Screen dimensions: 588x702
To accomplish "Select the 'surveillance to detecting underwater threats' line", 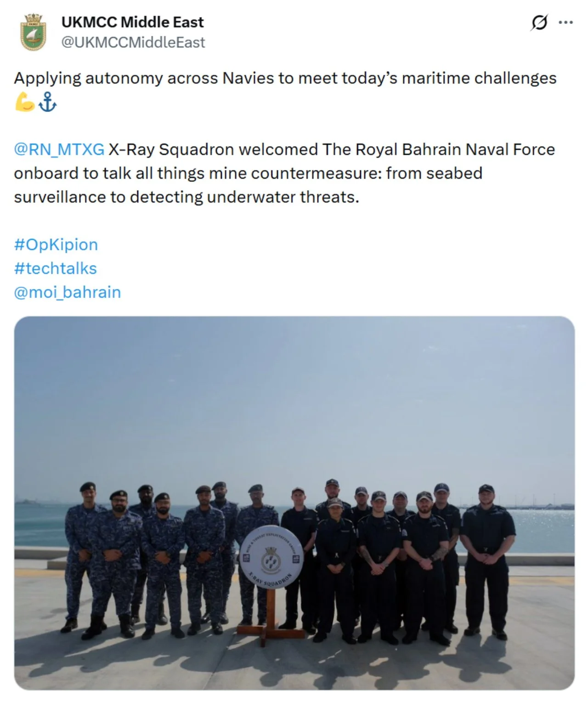I will (x=187, y=197).
